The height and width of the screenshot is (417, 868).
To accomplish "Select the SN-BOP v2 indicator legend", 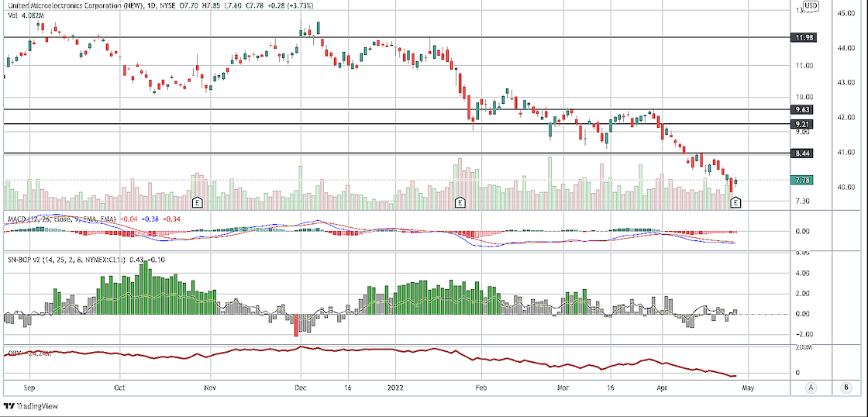I will (65, 259).
